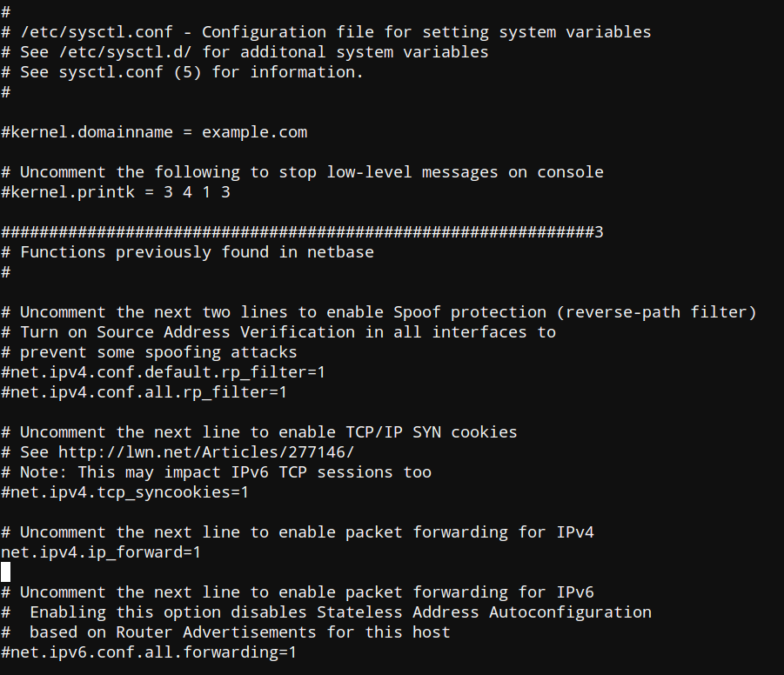Click the #net.ipv4.tcp_syncookies=1 line
This screenshot has height=675, width=784.
[x=124, y=492]
